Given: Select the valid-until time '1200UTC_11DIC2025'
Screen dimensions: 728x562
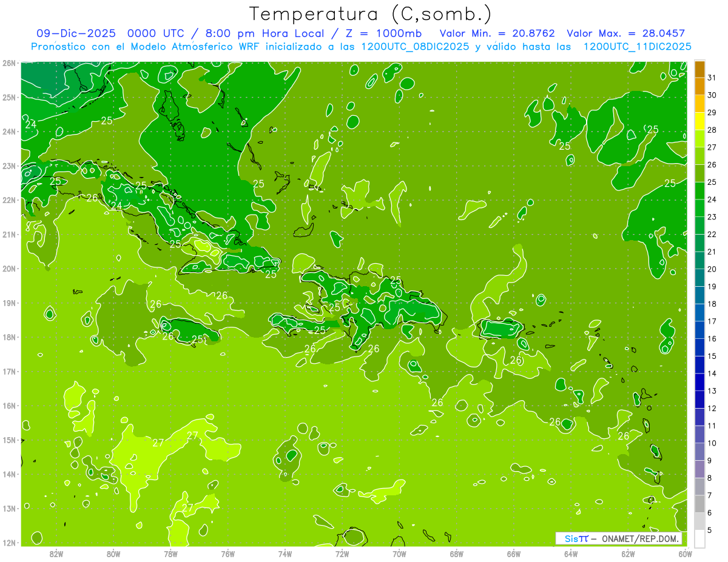Looking at the screenshot, I should [637, 47].
